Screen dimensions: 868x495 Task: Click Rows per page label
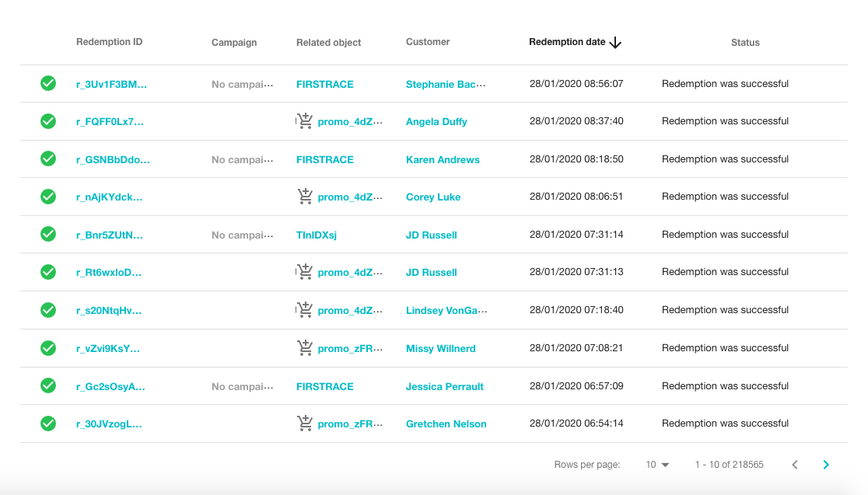(586, 465)
